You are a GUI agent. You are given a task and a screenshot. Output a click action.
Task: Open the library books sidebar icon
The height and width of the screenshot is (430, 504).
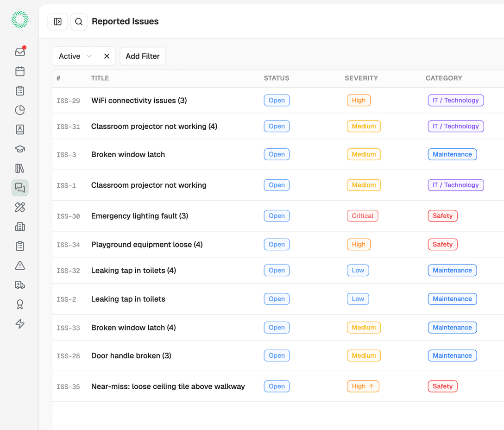tap(20, 168)
